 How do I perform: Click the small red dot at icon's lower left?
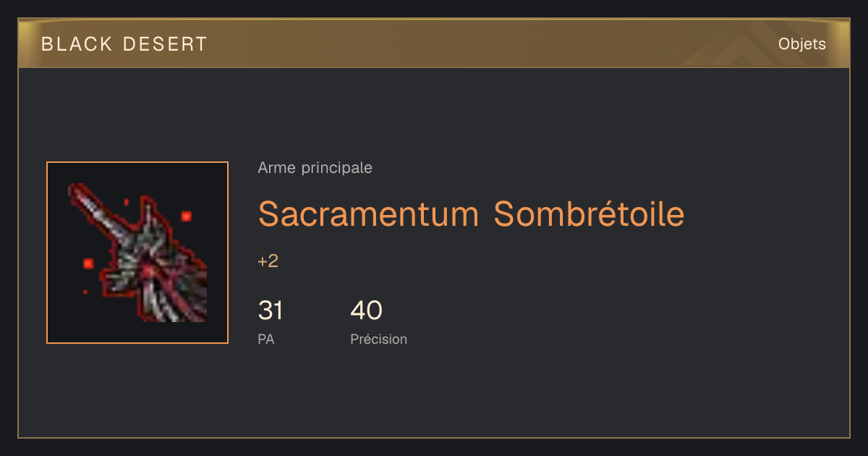85,292
